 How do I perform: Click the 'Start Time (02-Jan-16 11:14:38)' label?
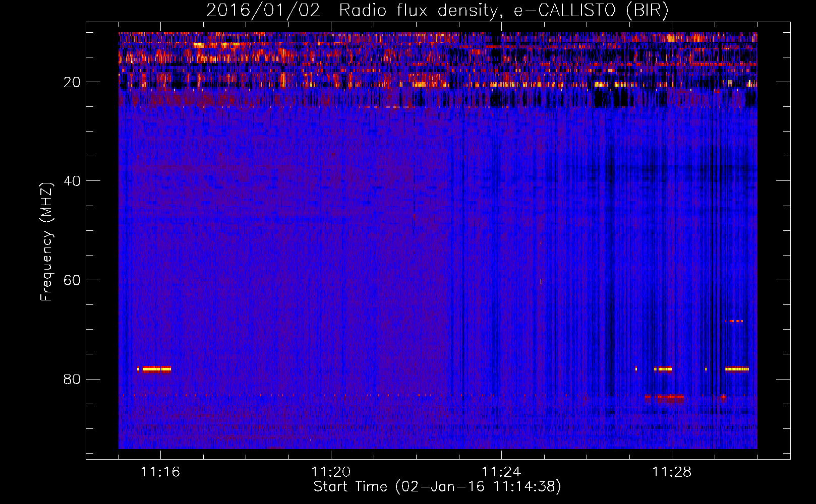[x=437, y=487]
